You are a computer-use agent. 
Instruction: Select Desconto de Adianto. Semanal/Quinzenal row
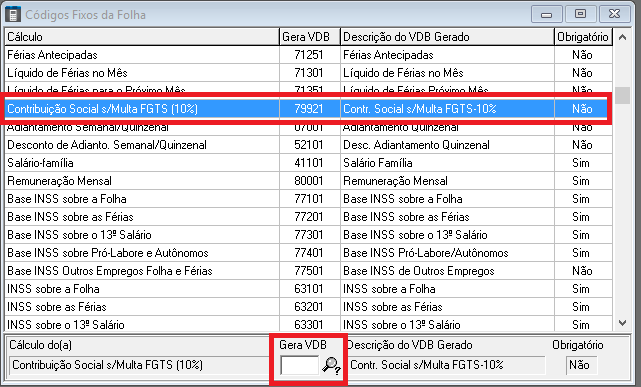coord(308,145)
